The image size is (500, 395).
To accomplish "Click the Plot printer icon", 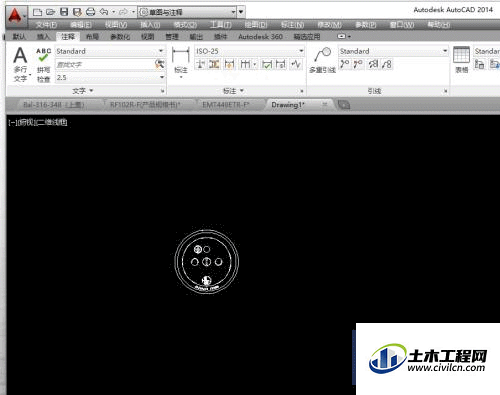I will [x=91, y=12].
